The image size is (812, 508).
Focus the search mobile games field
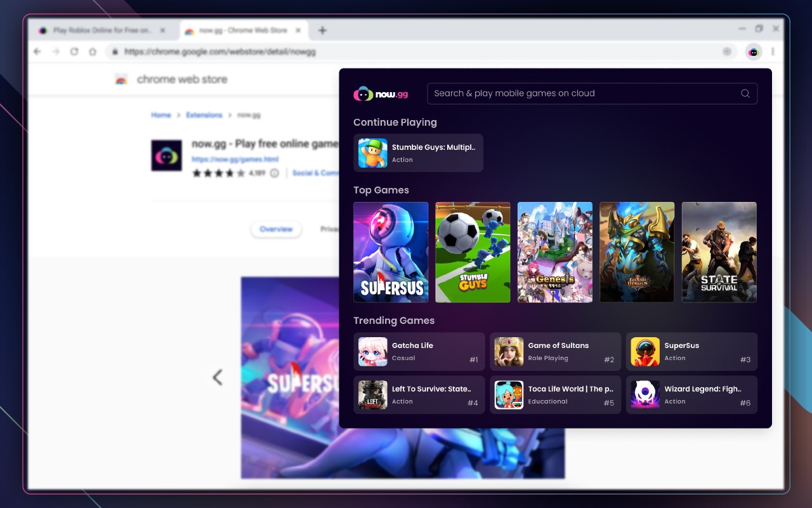(592, 93)
